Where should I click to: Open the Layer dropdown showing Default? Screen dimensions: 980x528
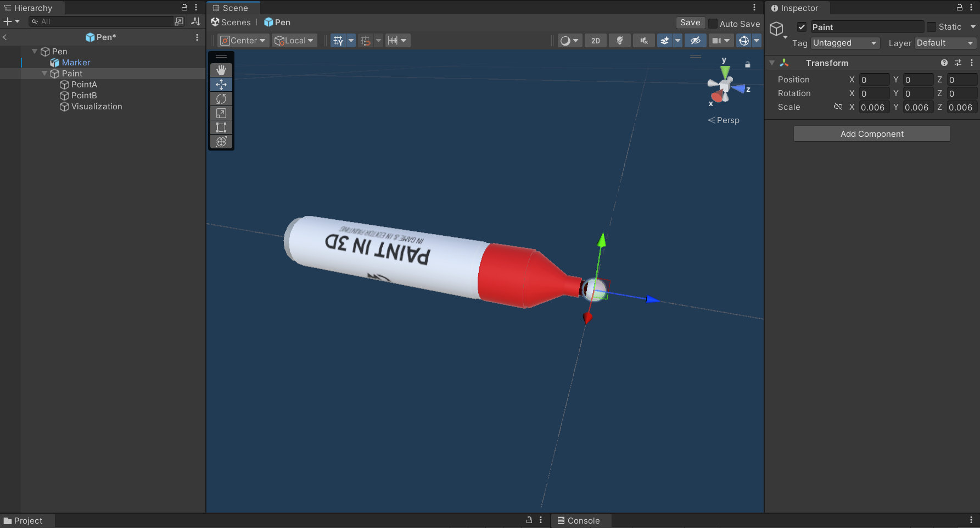944,43
